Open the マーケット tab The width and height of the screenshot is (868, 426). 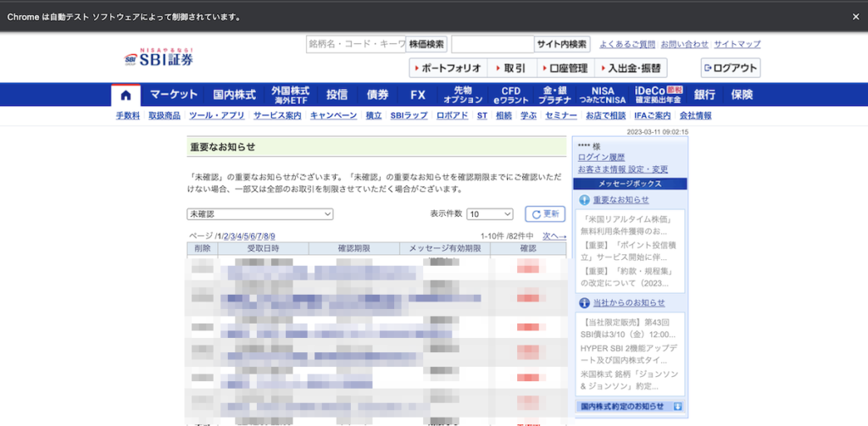[174, 95]
